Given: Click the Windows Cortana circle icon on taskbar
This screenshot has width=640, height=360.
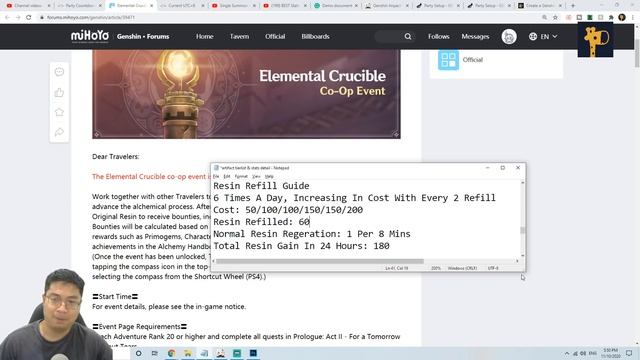Looking at the screenshot, I should (x=138, y=353).
